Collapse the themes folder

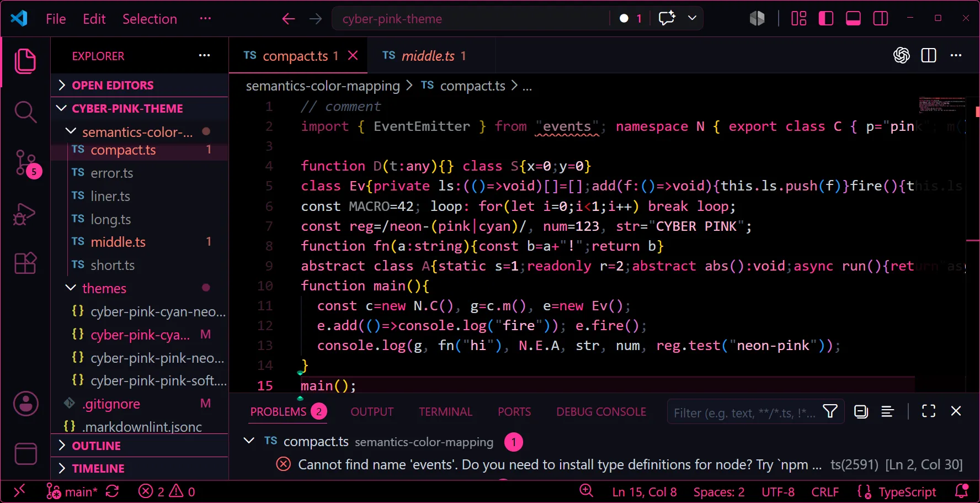tap(140, 288)
